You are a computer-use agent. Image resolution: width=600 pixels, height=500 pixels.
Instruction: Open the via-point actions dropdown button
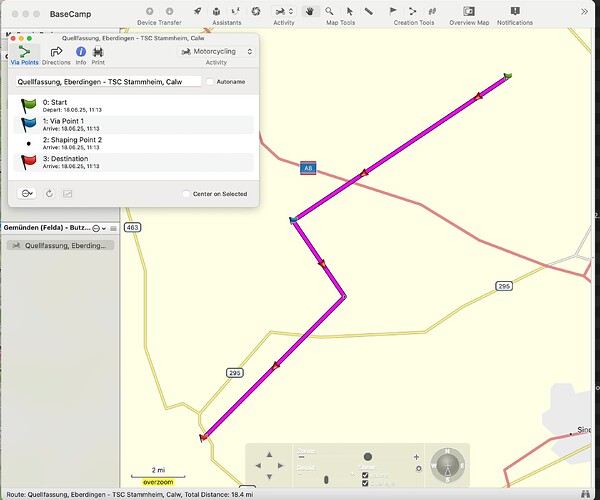(x=27, y=194)
